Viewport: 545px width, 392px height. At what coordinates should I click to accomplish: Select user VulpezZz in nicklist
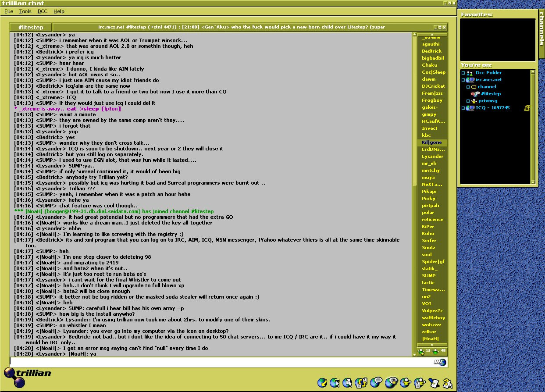(x=432, y=311)
